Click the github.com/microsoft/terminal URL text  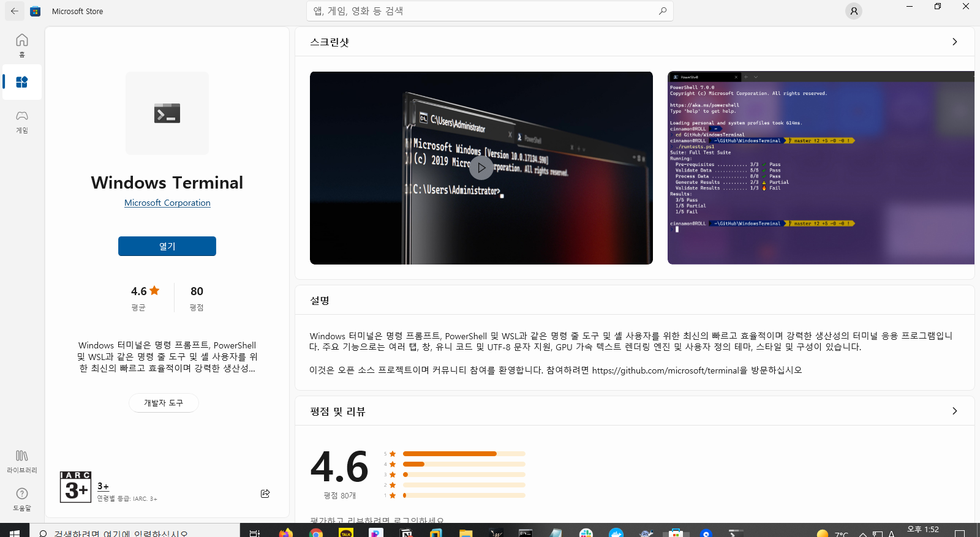pos(665,370)
